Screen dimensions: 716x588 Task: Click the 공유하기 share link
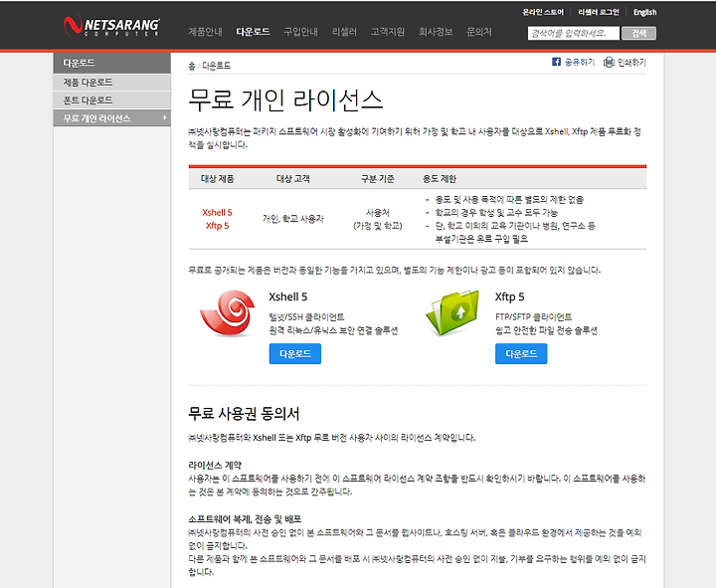coord(580,62)
